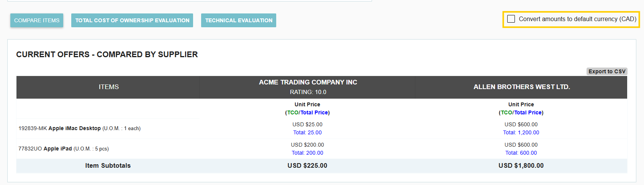This screenshot has width=644, height=185.
Task: Click TCO link under ACME column
Action: pos(293,112)
